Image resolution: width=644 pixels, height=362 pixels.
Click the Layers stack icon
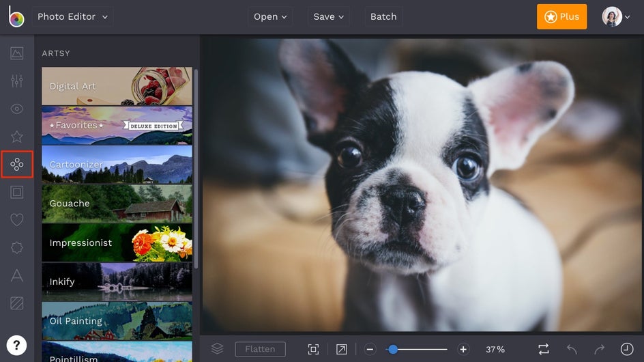(217, 349)
